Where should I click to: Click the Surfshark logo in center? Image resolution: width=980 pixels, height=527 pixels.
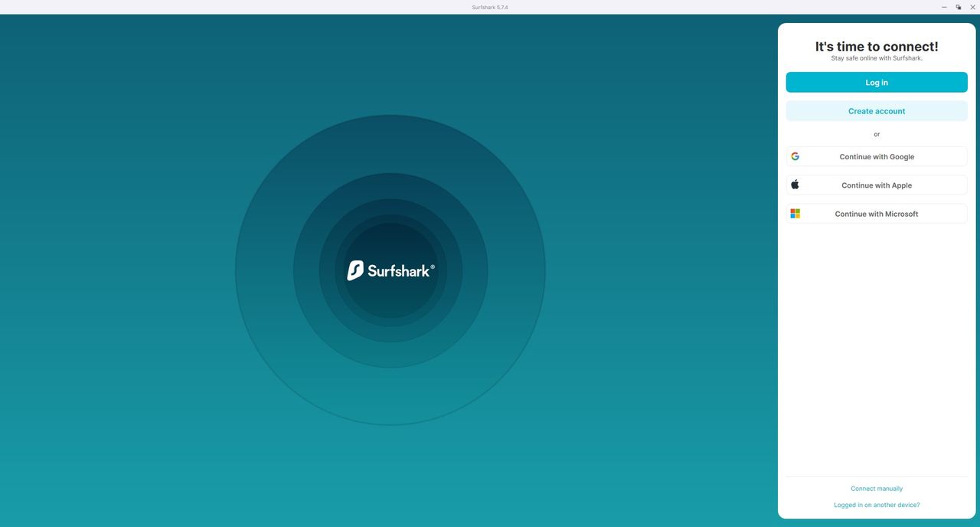[390, 270]
